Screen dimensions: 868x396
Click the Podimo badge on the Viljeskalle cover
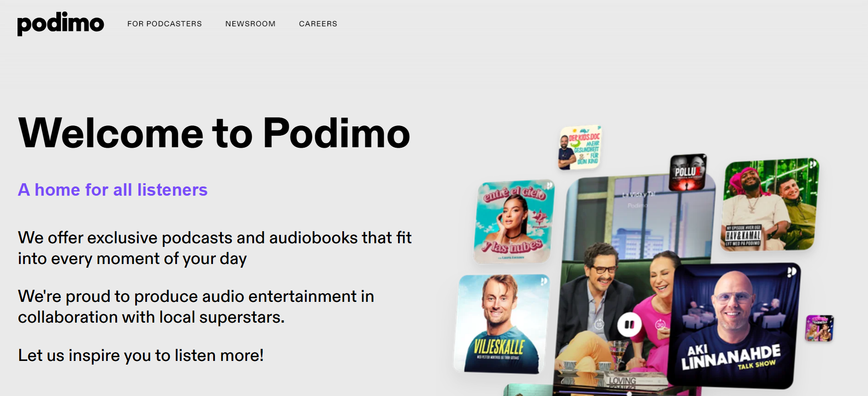(x=544, y=281)
